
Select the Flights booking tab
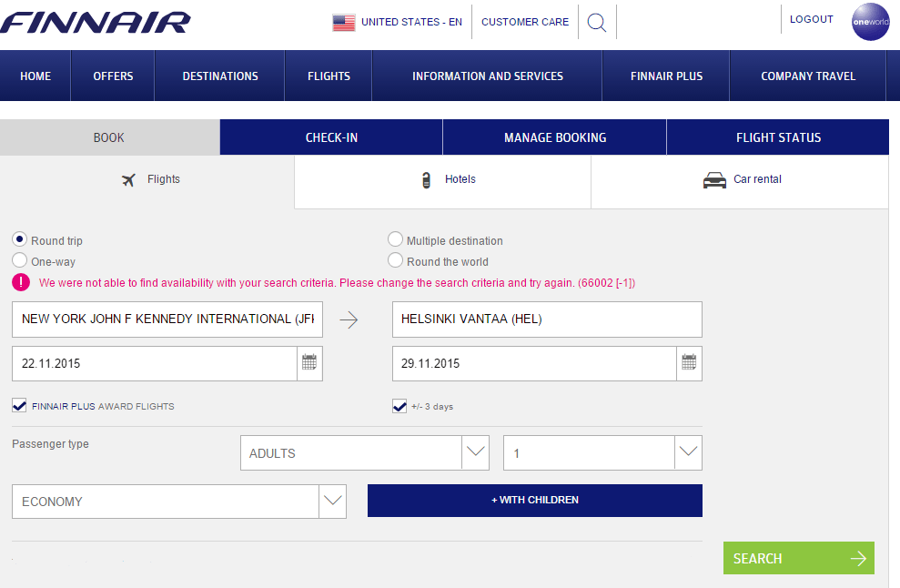[x=147, y=181]
